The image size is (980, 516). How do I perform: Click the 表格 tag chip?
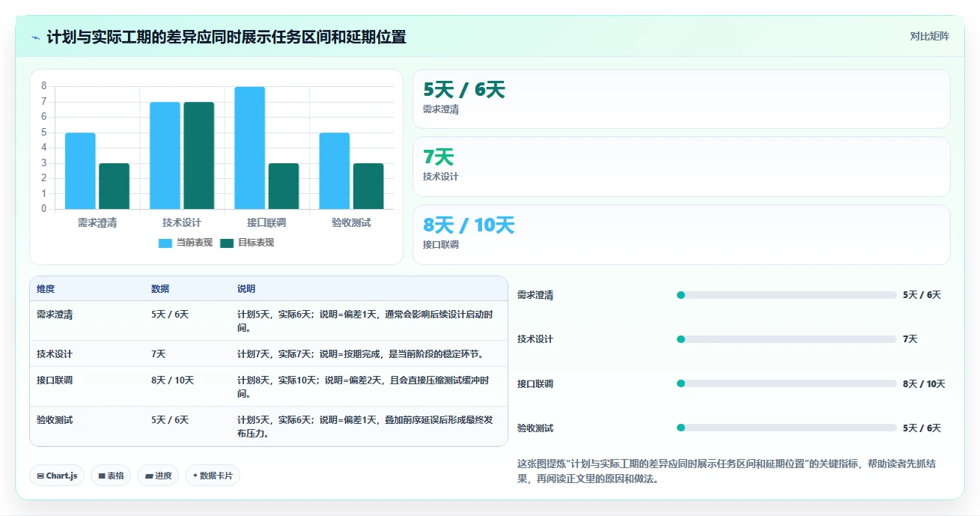click(111, 476)
